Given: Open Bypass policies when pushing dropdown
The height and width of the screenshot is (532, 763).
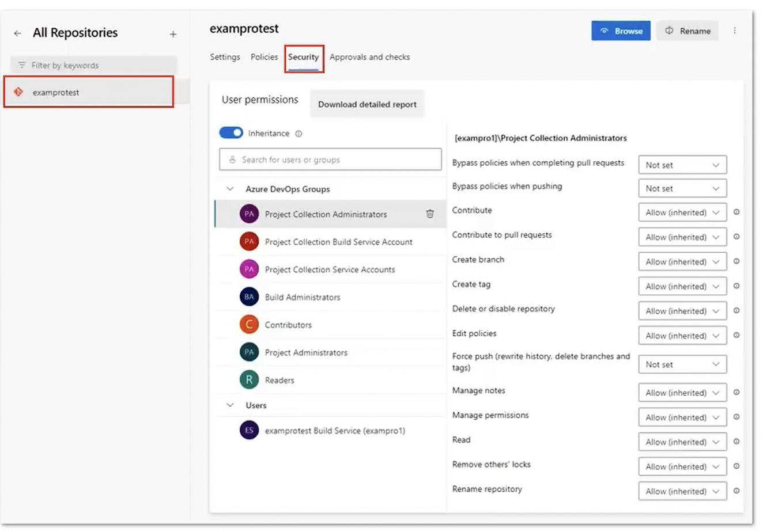Looking at the screenshot, I should click(x=682, y=188).
